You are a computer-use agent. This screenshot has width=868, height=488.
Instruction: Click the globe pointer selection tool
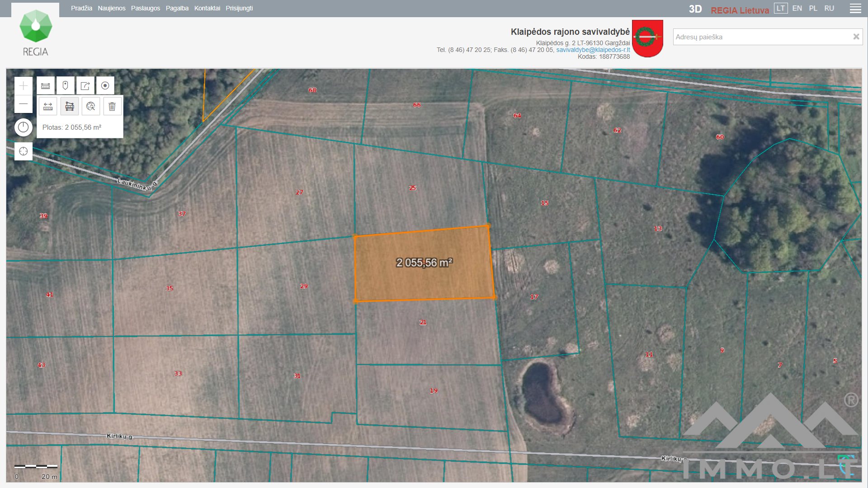coord(91,107)
